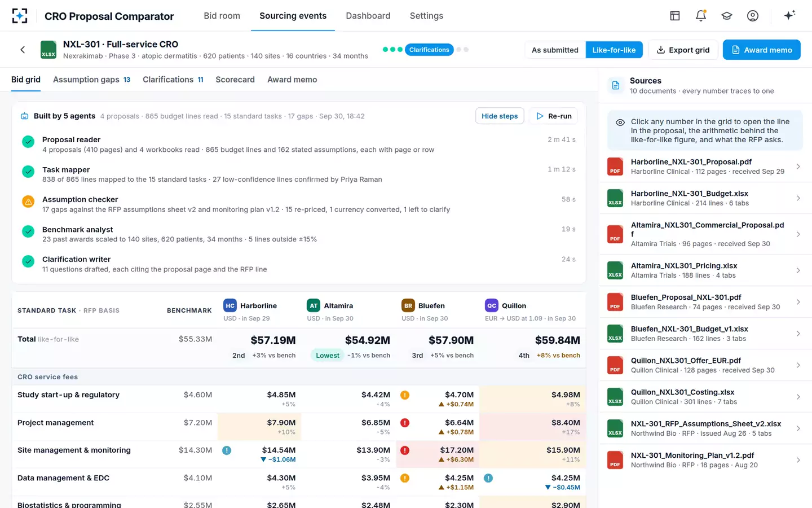Viewport: 812px width, 508px height.
Task: Re-run the agents
Action: 554,116
